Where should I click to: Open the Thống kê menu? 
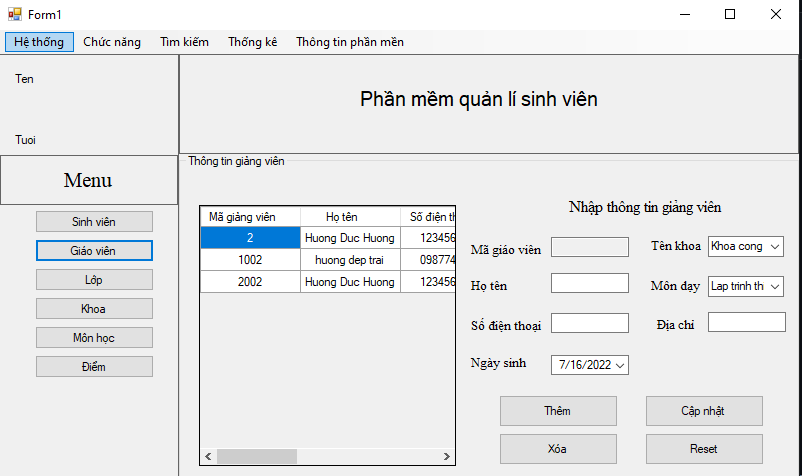tap(253, 42)
